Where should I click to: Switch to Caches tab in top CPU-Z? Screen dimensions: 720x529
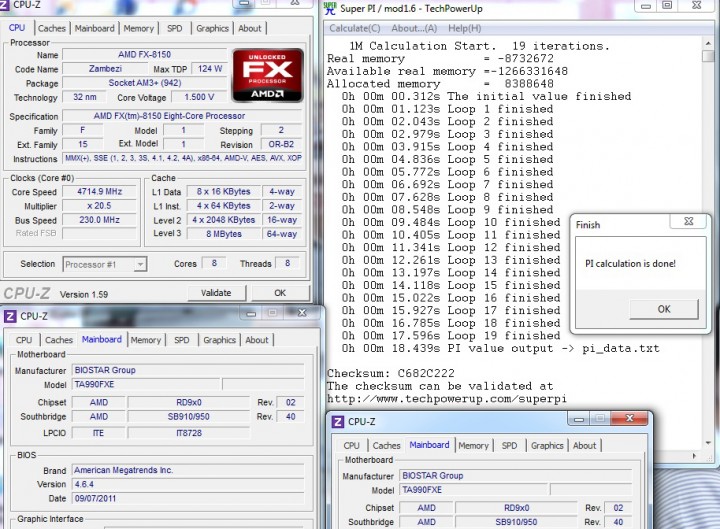coord(52,28)
